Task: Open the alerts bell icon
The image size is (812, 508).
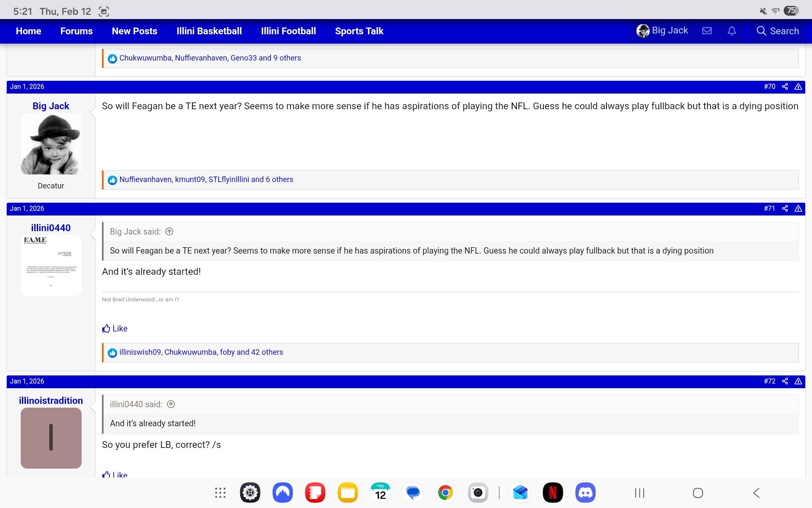Action: [x=732, y=31]
